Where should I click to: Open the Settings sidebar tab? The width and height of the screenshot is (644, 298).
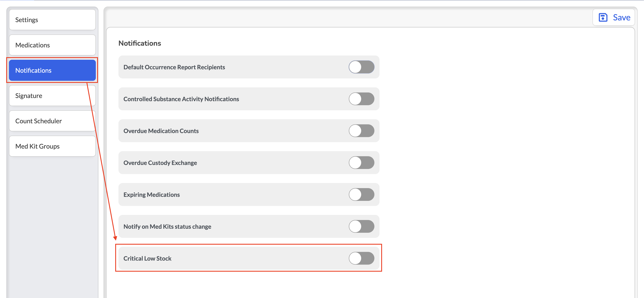(x=52, y=20)
